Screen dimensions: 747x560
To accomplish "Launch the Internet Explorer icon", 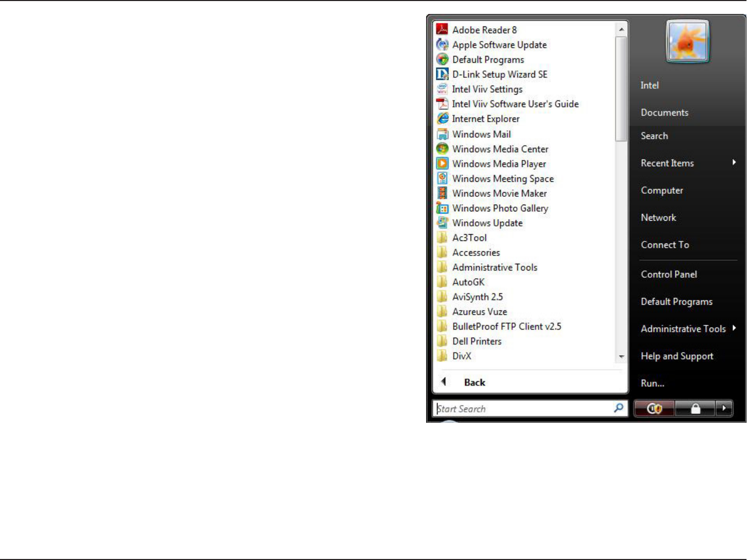I will coord(442,119).
